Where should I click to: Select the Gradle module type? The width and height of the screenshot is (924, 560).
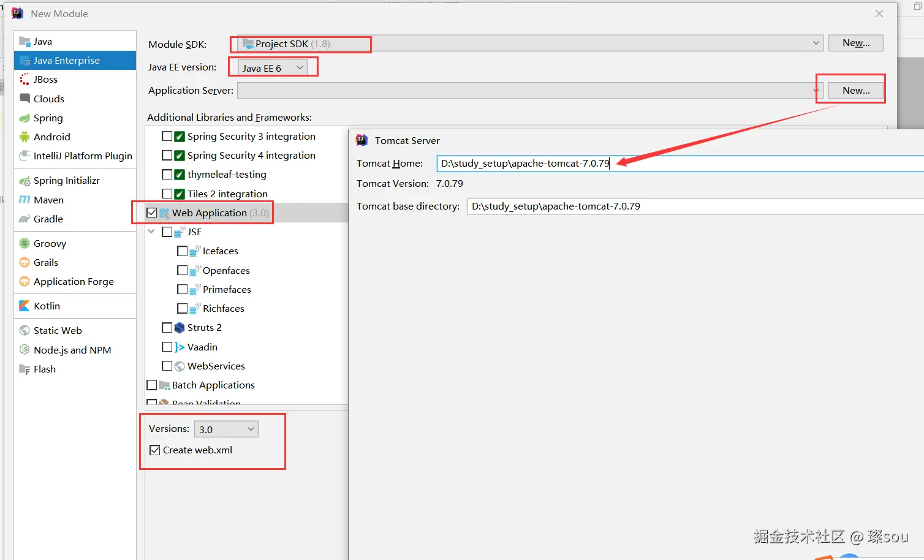(x=75, y=219)
